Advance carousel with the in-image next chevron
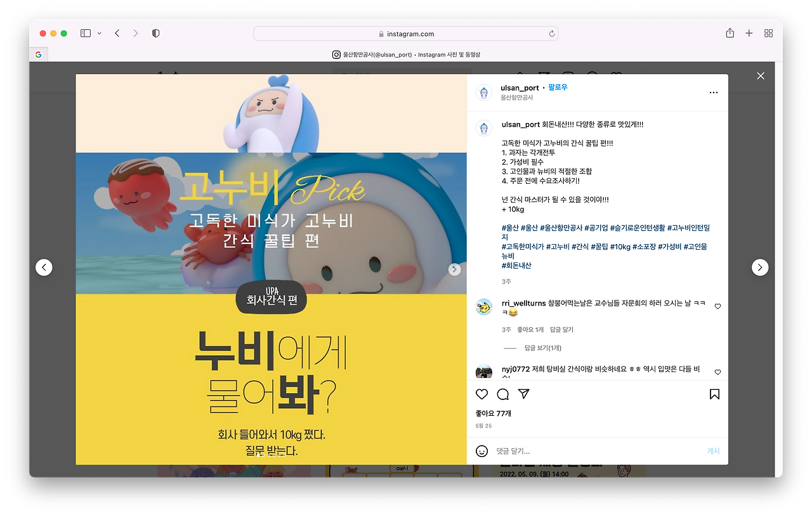Image resolution: width=812 pixels, height=516 pixels. click(454, 269)
